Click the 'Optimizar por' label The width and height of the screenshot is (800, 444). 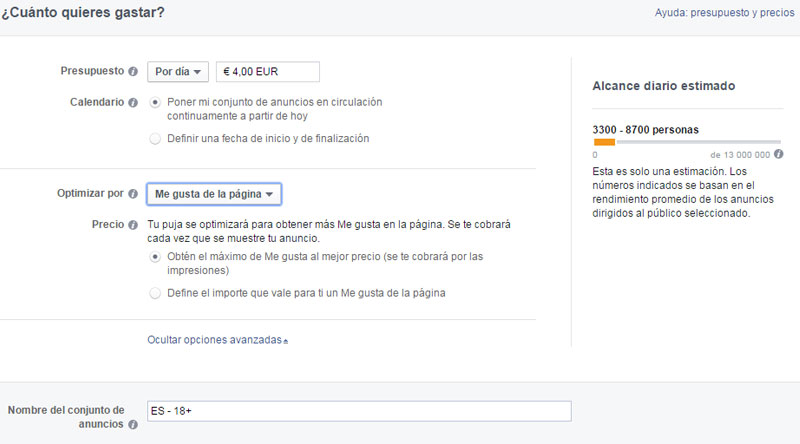90,193
